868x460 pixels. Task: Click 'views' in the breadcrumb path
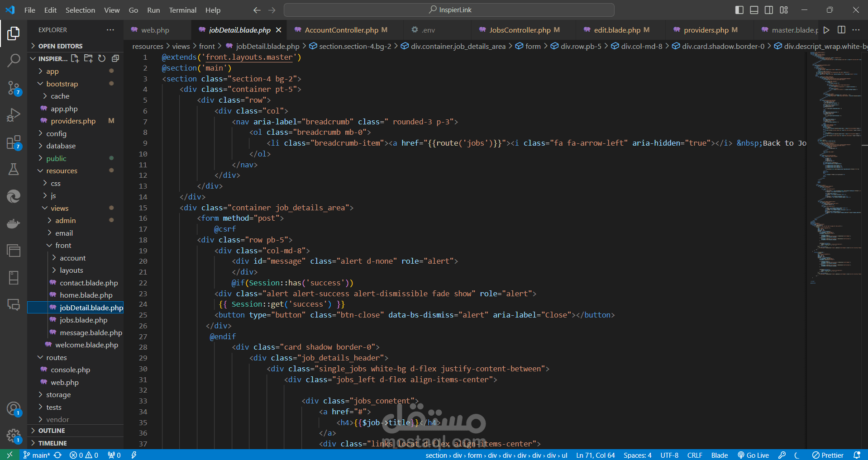181,46
